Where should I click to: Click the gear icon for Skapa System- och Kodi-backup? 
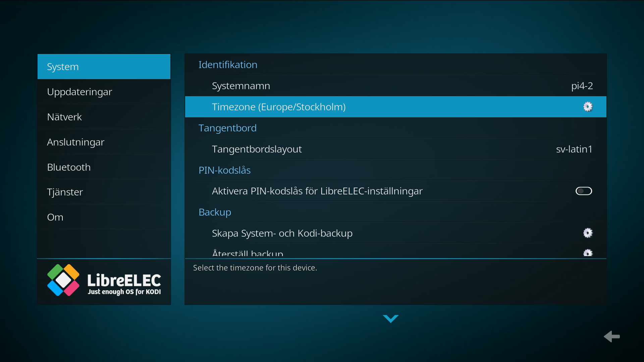(588, 233)
